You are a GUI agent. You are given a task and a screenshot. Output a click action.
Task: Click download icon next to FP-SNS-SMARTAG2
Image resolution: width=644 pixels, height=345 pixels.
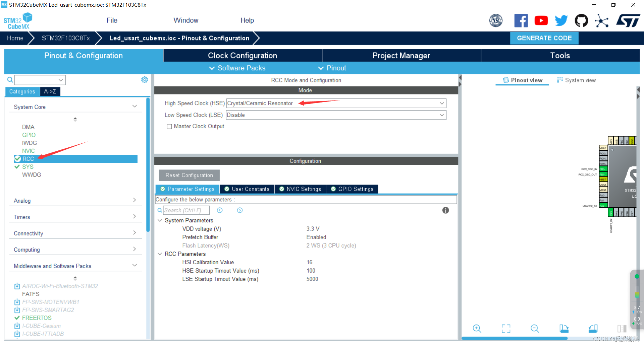[x=17, y=310]
